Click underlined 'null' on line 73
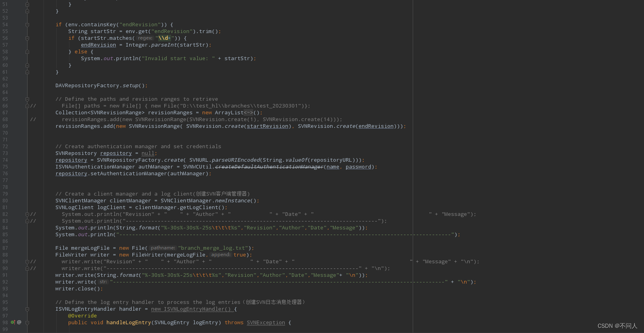644x333 pixels. pos(148,153)
